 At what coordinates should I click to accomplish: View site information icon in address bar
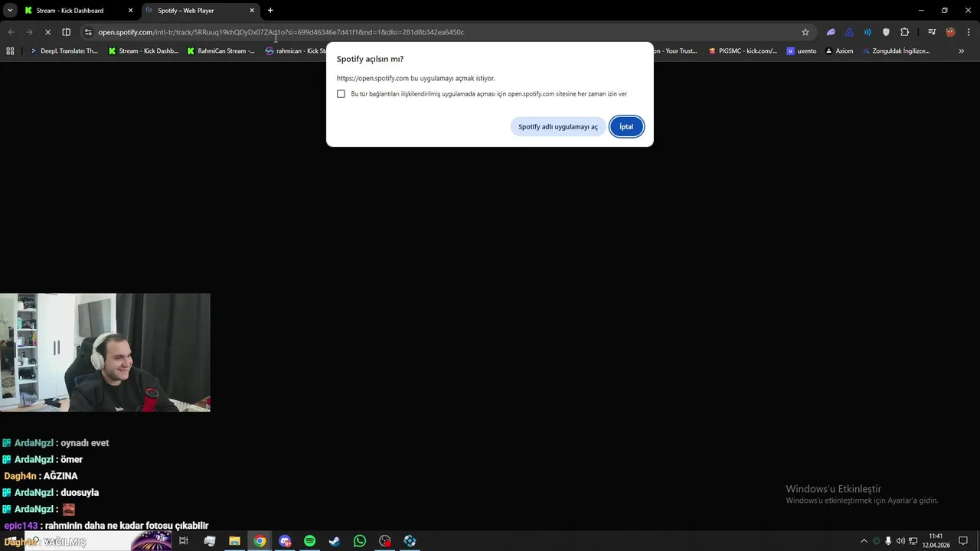(88, 32)
